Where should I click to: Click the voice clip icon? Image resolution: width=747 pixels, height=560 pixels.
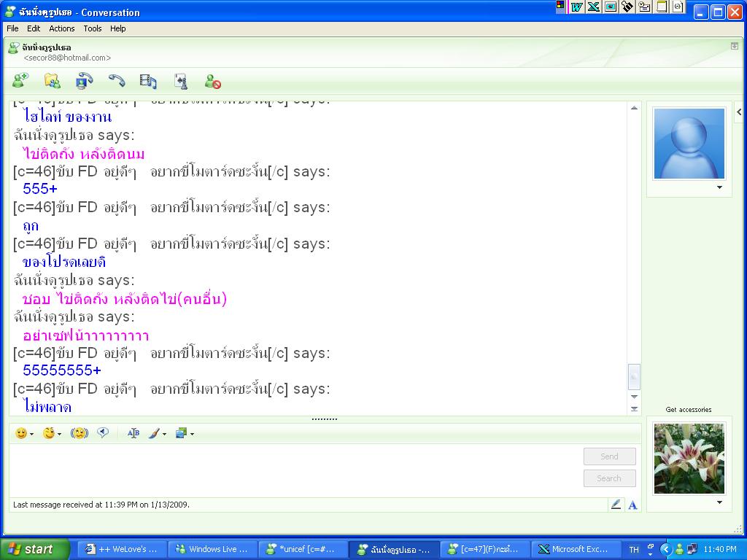tap(103, 433)
